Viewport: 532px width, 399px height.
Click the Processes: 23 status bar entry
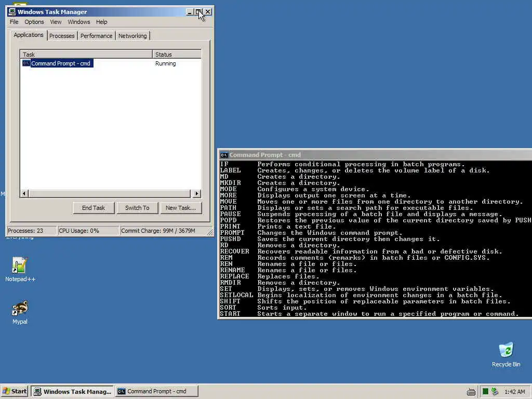[x=31, y=231]
